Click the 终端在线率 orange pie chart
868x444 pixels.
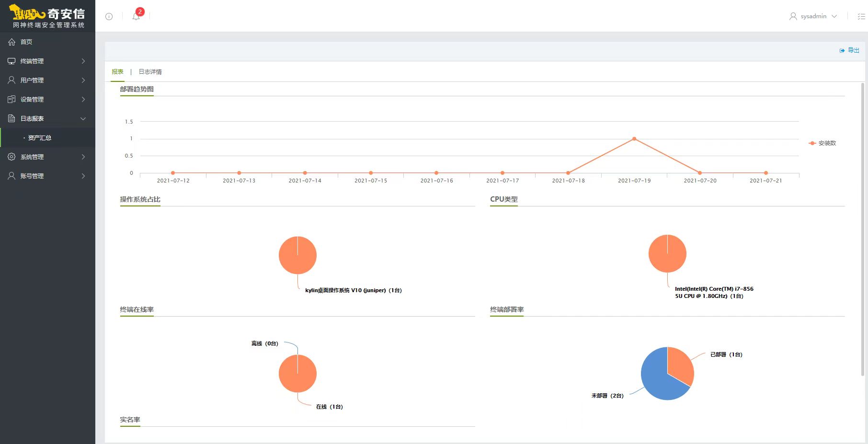point(297,374)
